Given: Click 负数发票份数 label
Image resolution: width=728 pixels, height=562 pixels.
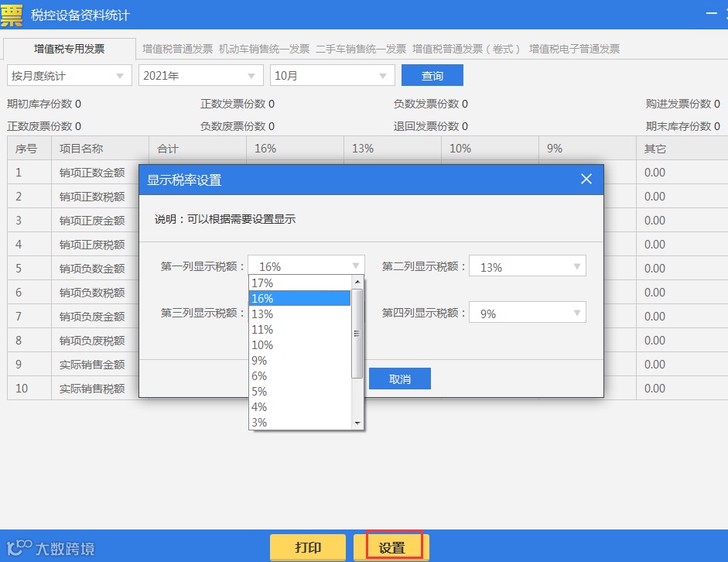Looking at the screenshot, I should click(426, 104).
